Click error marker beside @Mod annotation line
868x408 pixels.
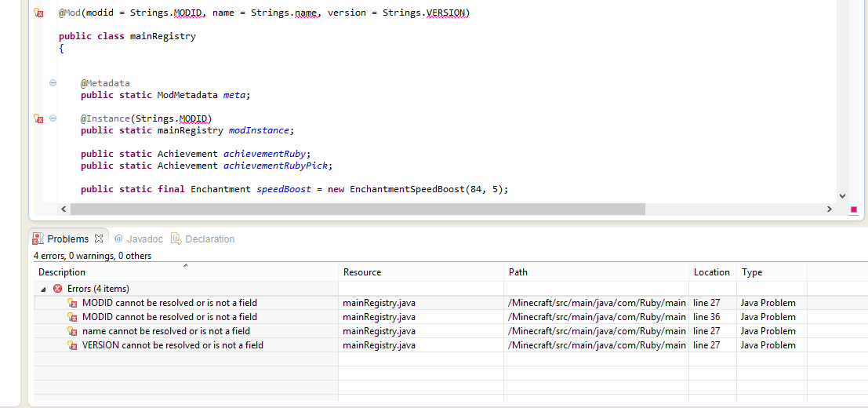[38, 13]
